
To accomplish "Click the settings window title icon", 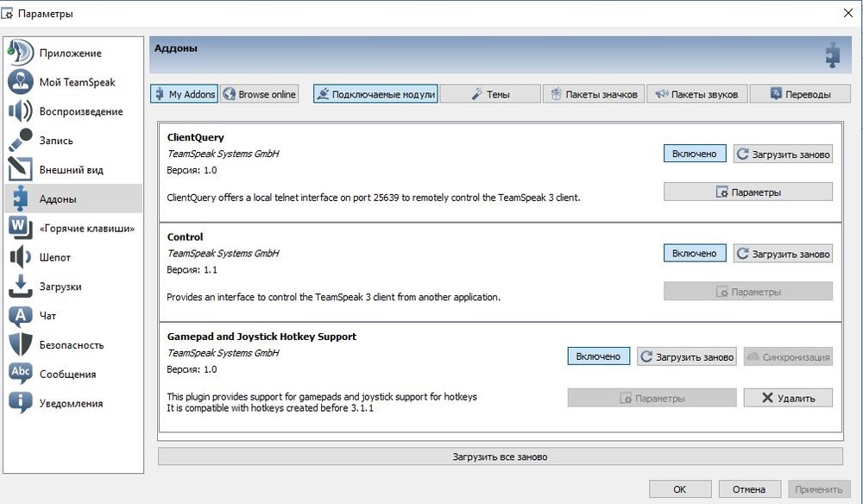I will (x=7, y=14).
